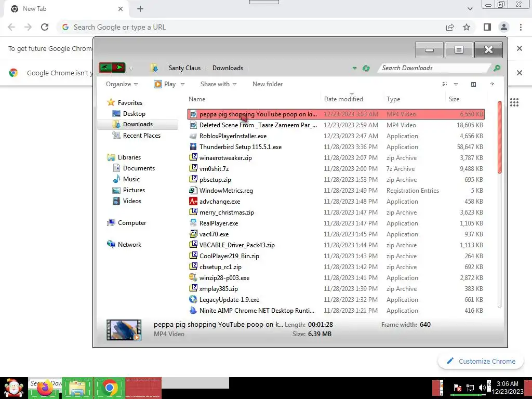Screen dimensions: 532x399
Task: Select winaerotweaker.zip file icon
Action: tap(193, 157)
